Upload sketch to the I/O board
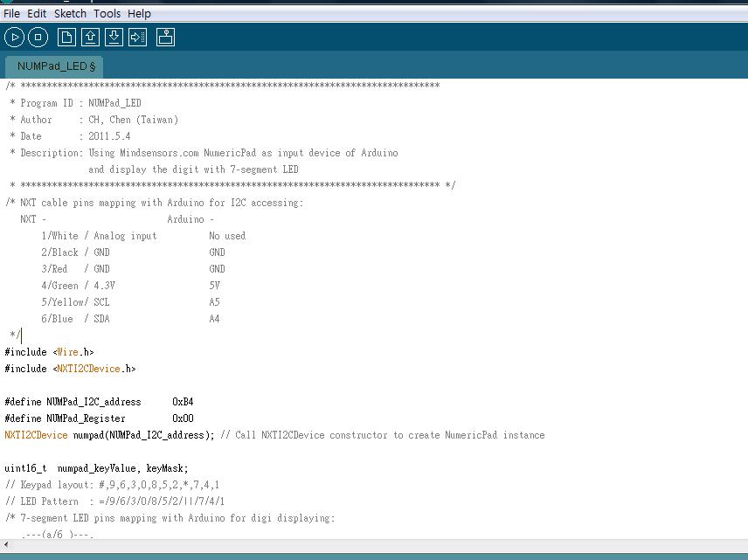The image size is (748, 560). [137, 37]
